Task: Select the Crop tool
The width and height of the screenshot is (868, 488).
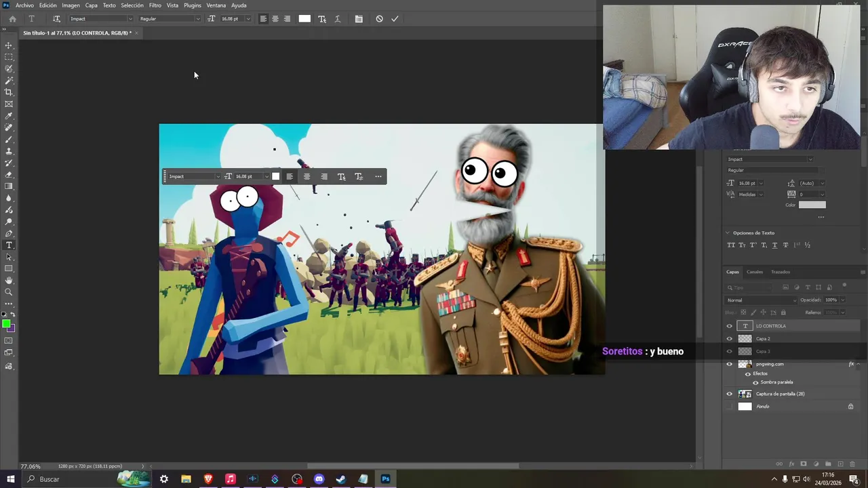Action: click(x=9, y=92)
